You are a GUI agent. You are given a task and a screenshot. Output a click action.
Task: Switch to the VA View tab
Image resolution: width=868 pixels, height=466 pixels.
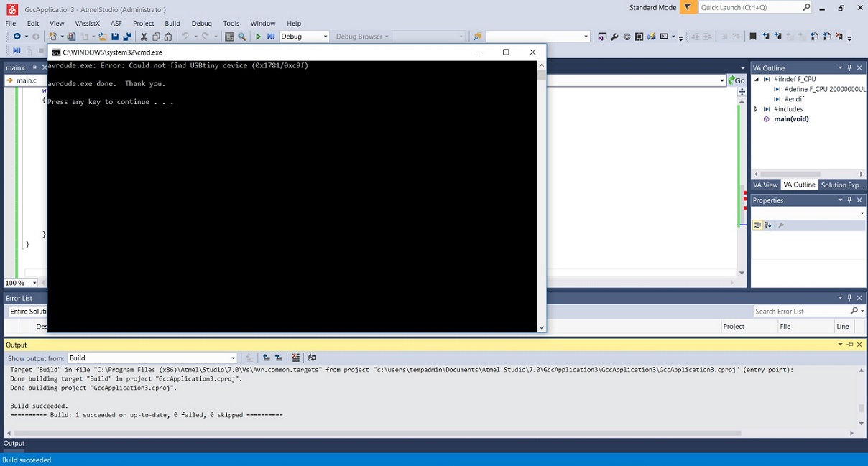[x=765, y=185]
